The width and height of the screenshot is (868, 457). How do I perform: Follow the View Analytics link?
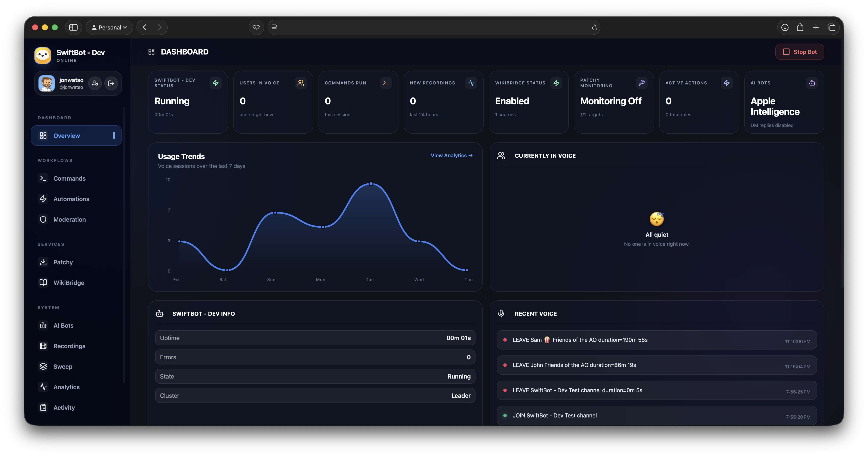(x=452, y=156)
